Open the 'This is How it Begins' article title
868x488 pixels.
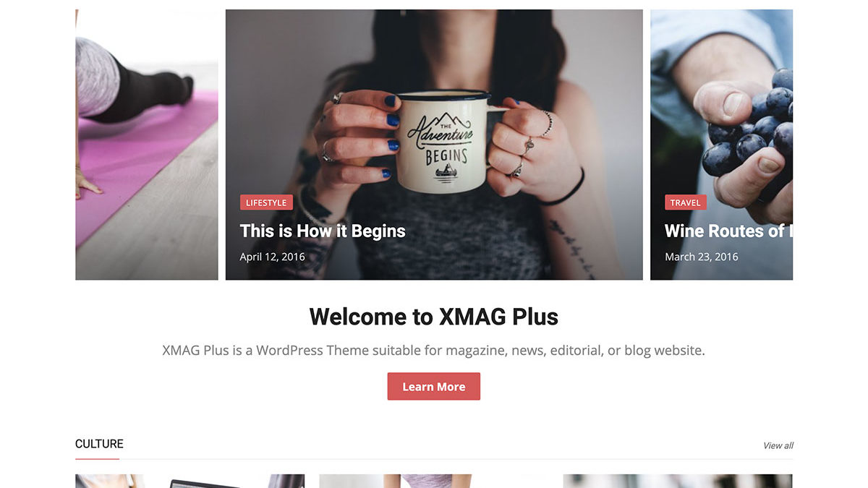click(323, 231)
